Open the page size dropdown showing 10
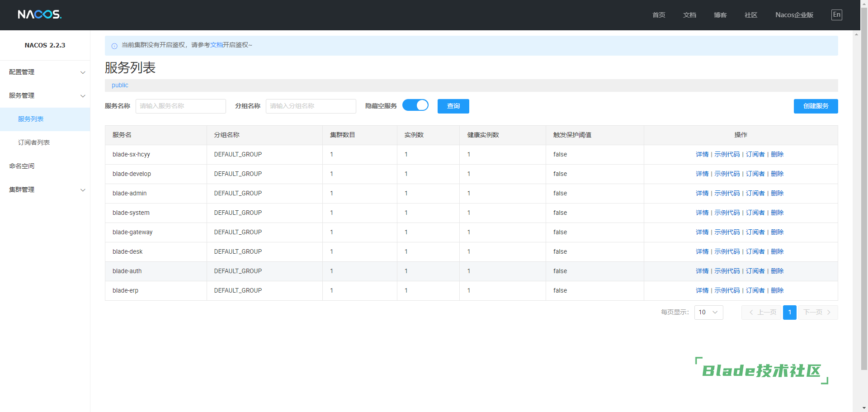The image size is (868, 412). pos(708,313)
